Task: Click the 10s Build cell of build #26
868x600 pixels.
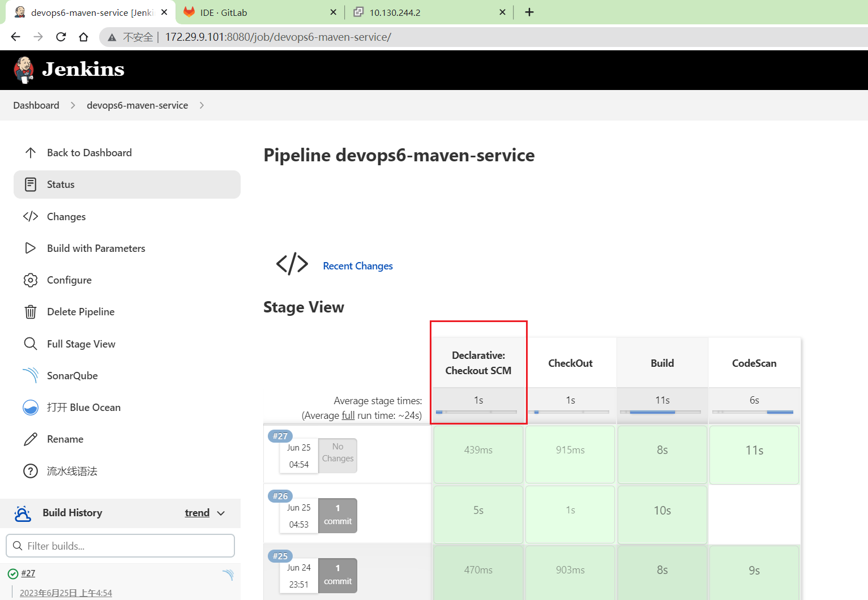Action: [x=662, y=515]
